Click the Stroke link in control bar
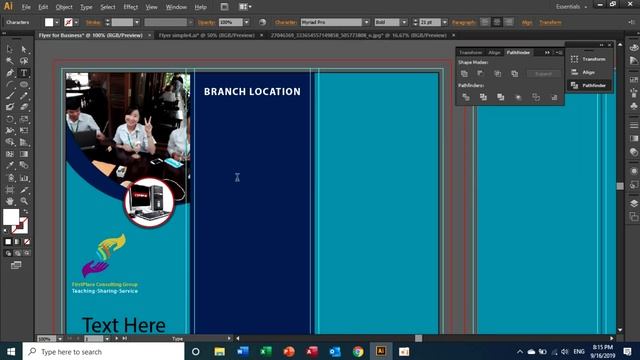This screenshot has width=640, height=360. 93,22
